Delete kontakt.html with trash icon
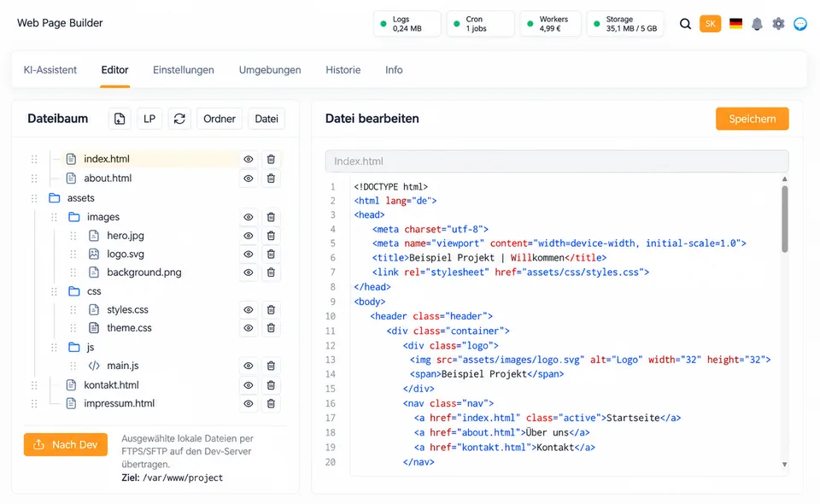820x504 pixels. click(x=271, y=385)
